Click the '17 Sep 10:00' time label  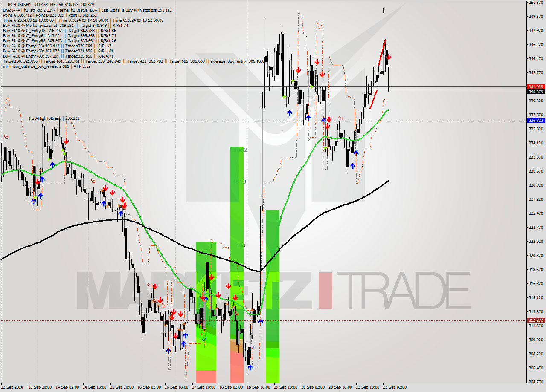click(x=203, y=387)
